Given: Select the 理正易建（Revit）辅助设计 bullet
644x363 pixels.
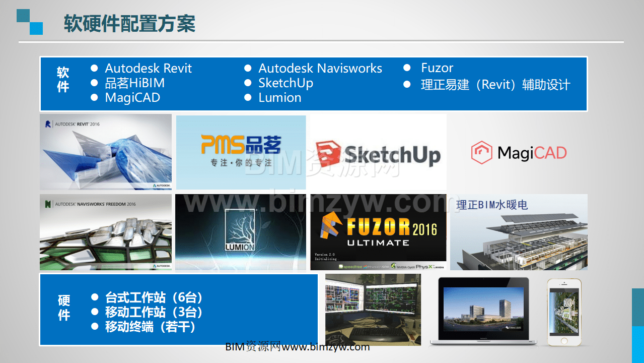Looking at the screenshot, I should click(495, 85).
